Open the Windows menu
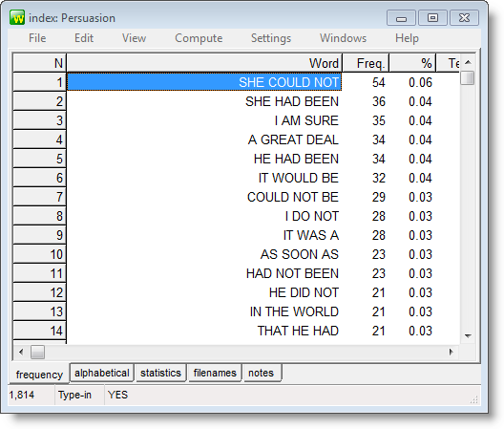This screenshot has width=504, height=429. coord(343,38)
